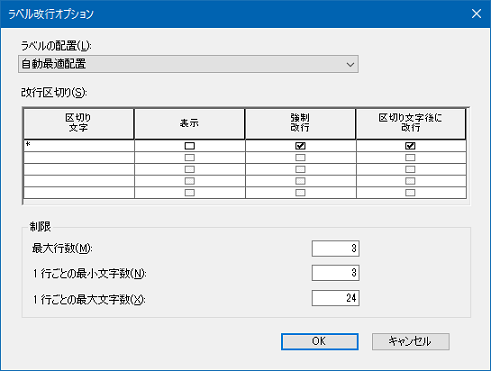Focus the 1行ごとの最大文字数 field showing 24
Viewport: 491px width, 371px height.
335,298
